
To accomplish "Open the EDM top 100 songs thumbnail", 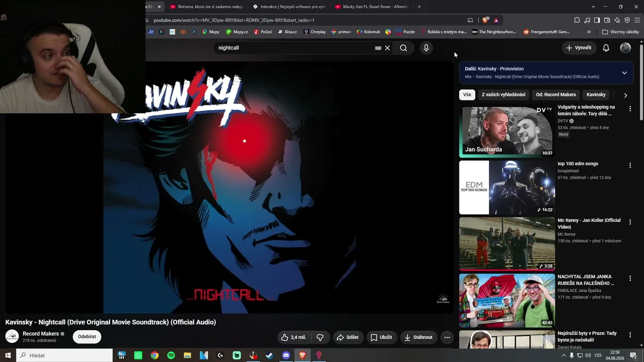I will tap(507, 188).
